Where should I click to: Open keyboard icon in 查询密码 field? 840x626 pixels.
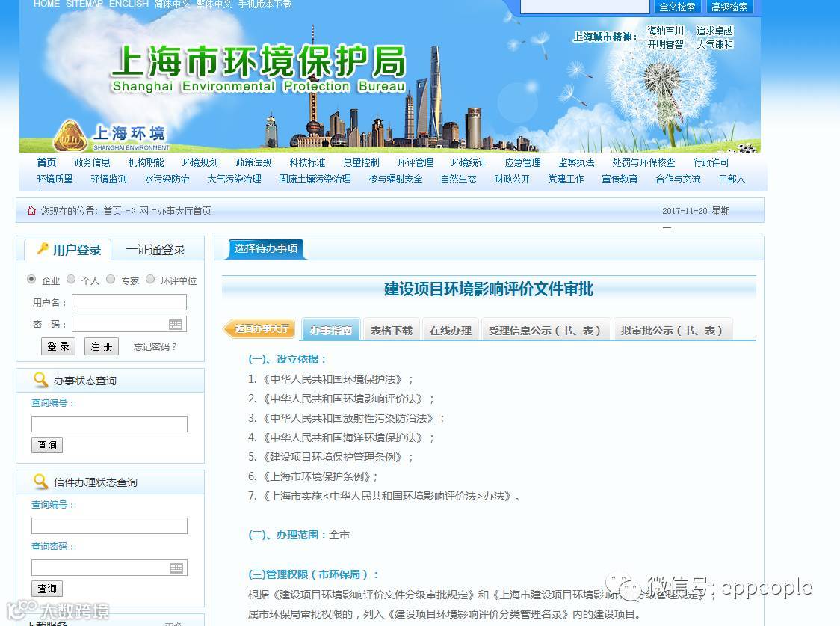coord(176,568)
